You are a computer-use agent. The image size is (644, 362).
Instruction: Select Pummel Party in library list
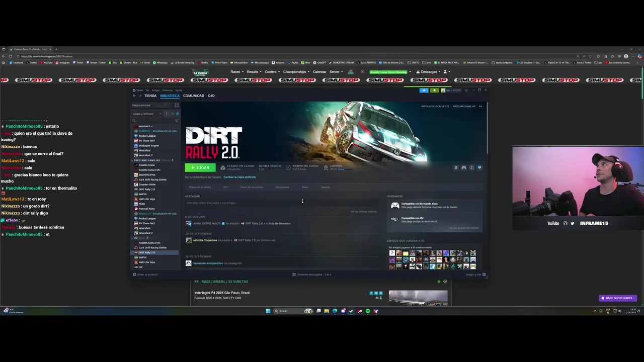tap(146, 209)
